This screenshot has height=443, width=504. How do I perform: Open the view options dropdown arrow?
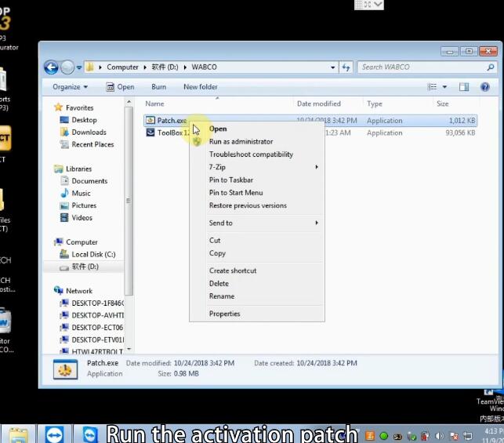pyautogui.click(x=444, y=87)
